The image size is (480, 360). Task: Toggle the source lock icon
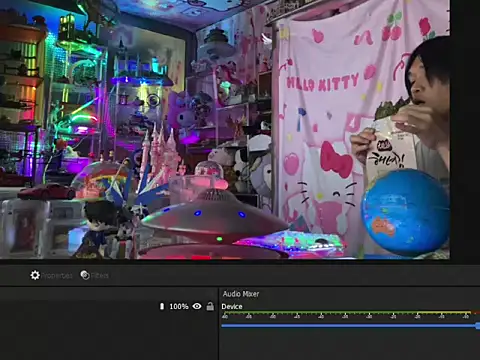210,306
